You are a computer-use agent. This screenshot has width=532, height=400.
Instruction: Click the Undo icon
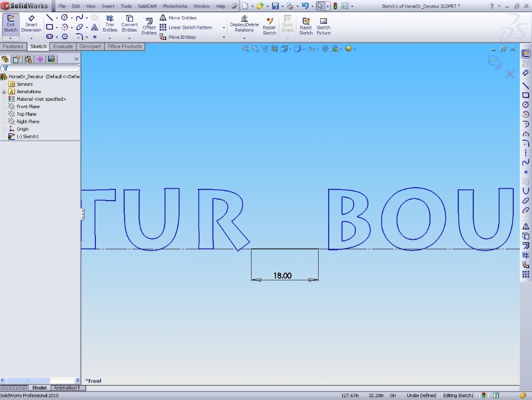pyautogui.click(x=305, y=6)
